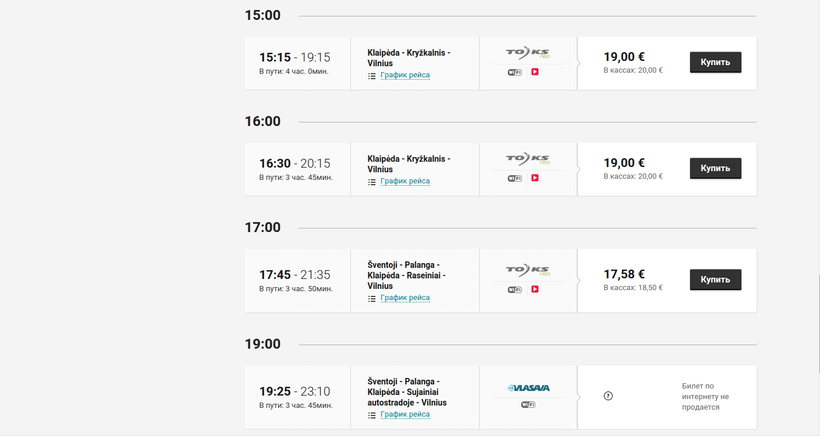Click the WiFi icon under the Vlasava logo
The height and width of the screenshot is (436, 820).
click(528, 405)
